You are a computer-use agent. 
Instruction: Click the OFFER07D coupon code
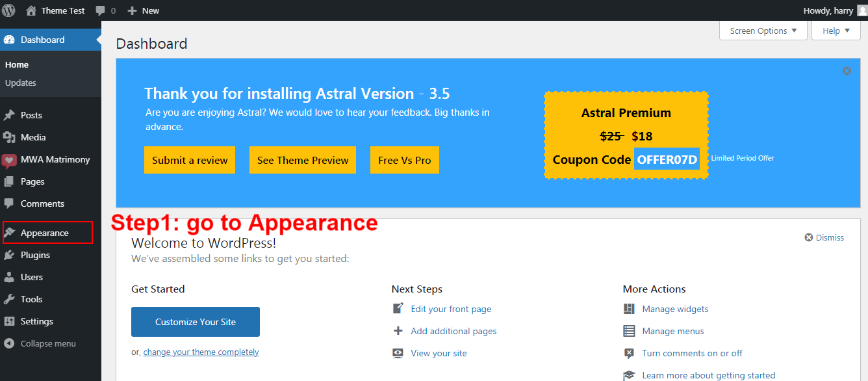(667, 159)
